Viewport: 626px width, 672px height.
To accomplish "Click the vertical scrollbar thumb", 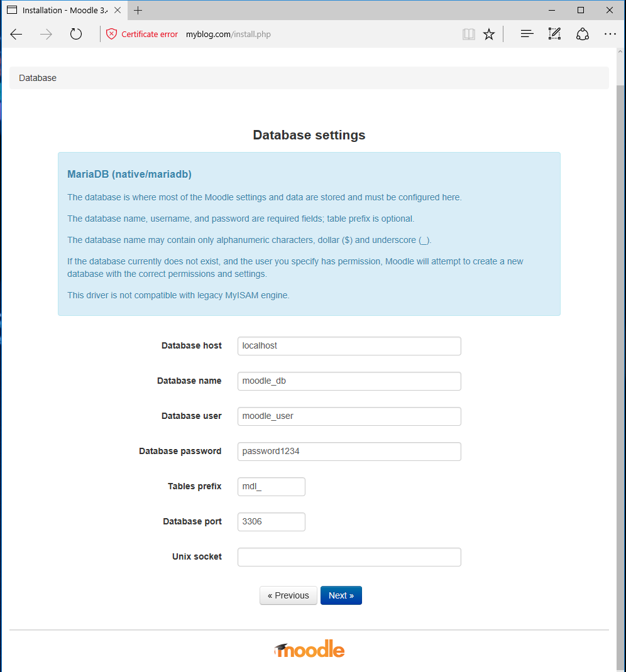I will [x=620, y=377].
